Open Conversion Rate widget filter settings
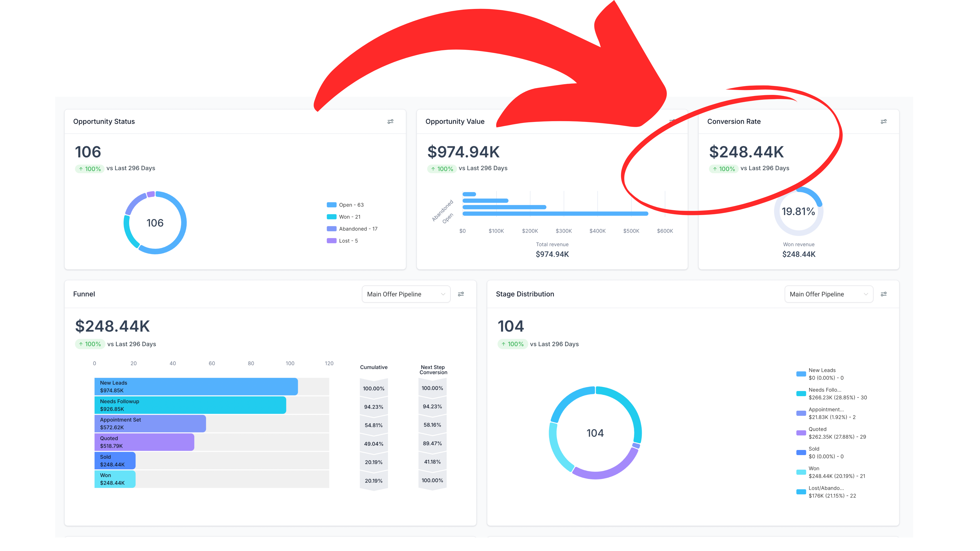 point(883,122)
